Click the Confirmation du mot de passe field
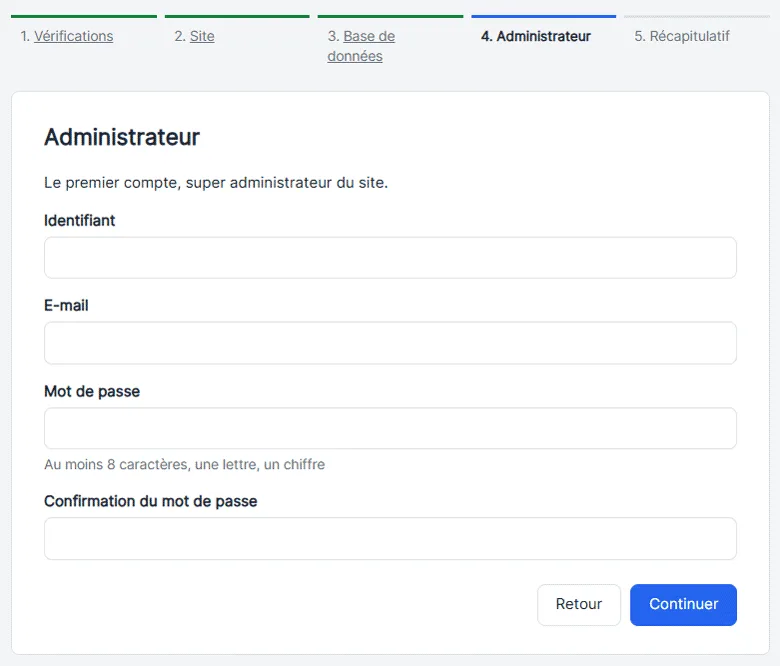 click(390, 539)
